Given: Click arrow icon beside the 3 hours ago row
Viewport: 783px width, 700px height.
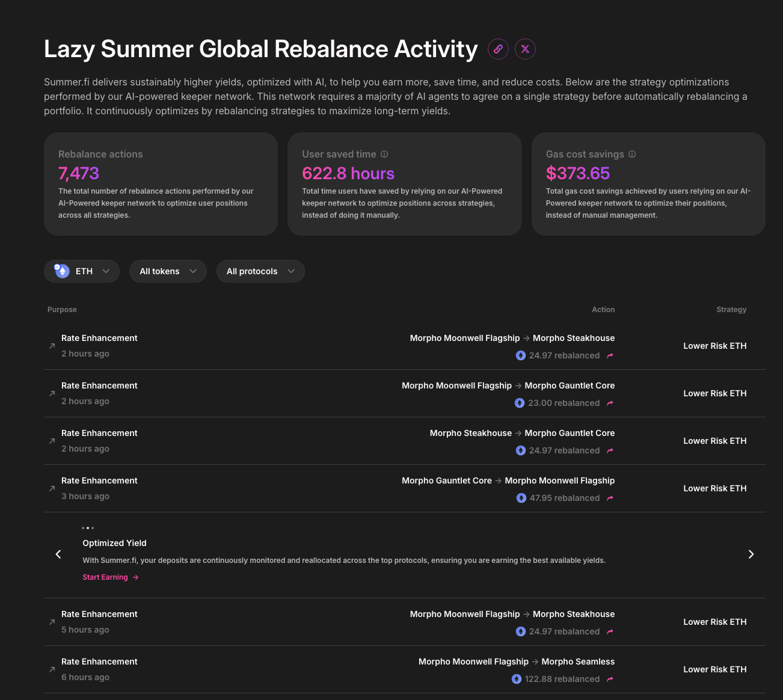Looking at the screenshot, I should coord(52,488).
